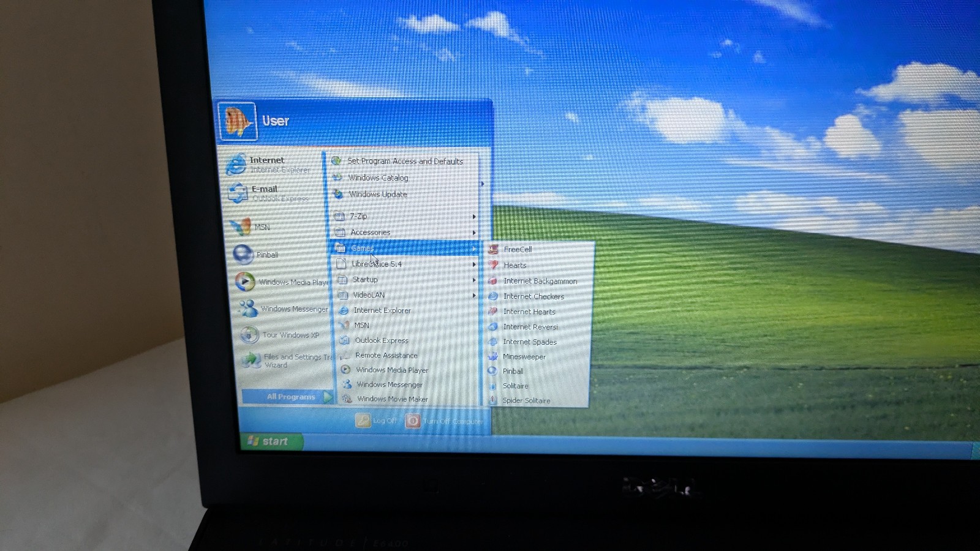
Task: Click the Windows Update icon
Action: click(x=337, y=194)
